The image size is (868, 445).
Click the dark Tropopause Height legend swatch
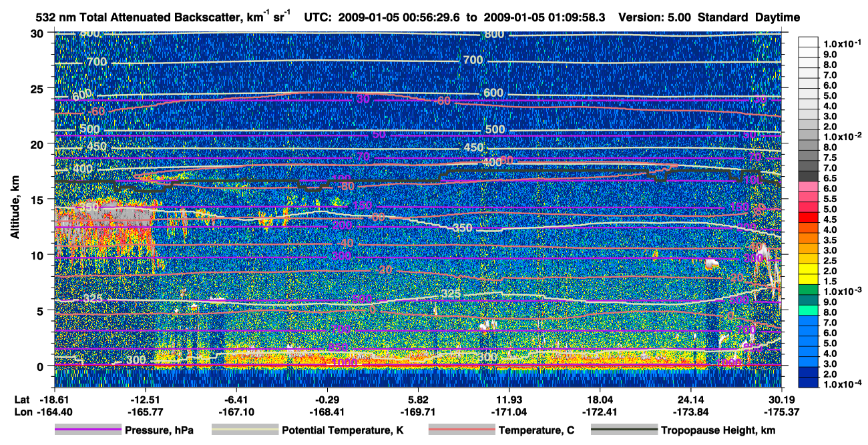pos(624,431)
